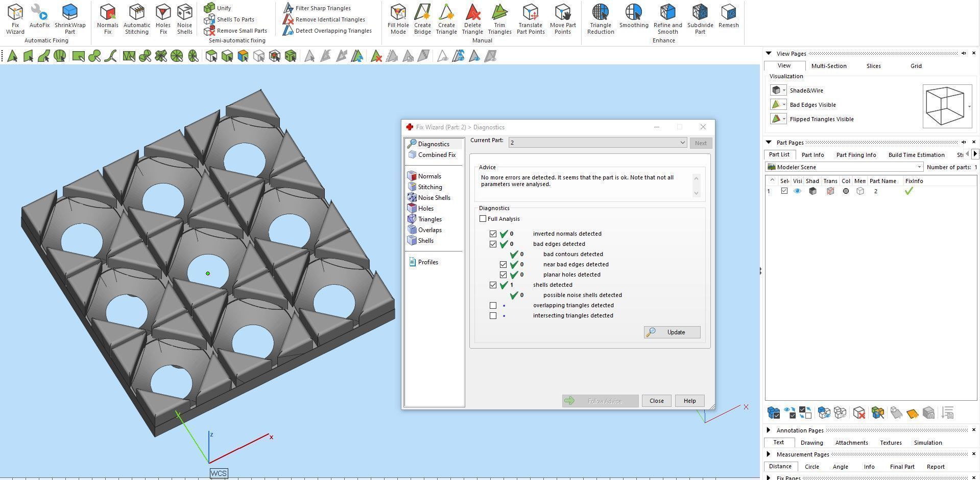Open the Modeler Scene dropdown
Viewport: 980px width, 480px height.
pyautogui.click(x=844, y=167)
